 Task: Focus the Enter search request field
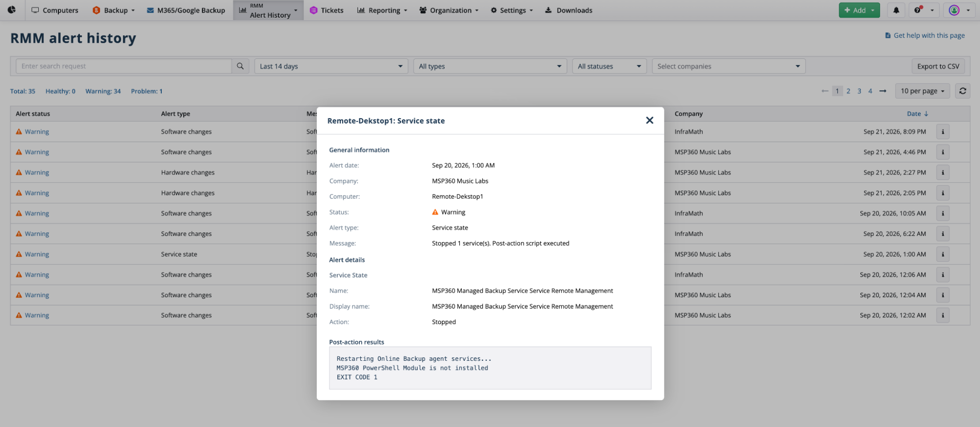124,66
